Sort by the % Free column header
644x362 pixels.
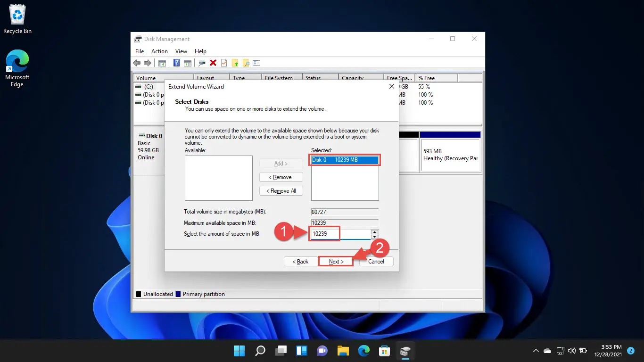tap(436, 78)
